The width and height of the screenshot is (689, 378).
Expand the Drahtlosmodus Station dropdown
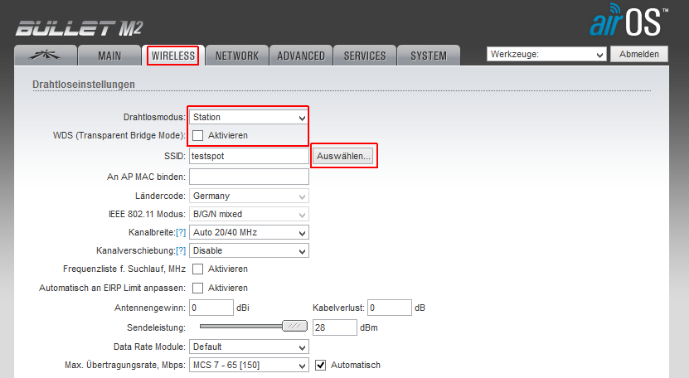coord(249,117)
